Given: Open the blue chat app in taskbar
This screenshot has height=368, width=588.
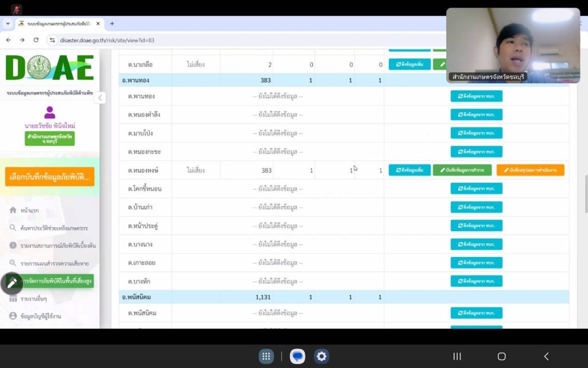Looking at the screenshot, I should [297, 356].
